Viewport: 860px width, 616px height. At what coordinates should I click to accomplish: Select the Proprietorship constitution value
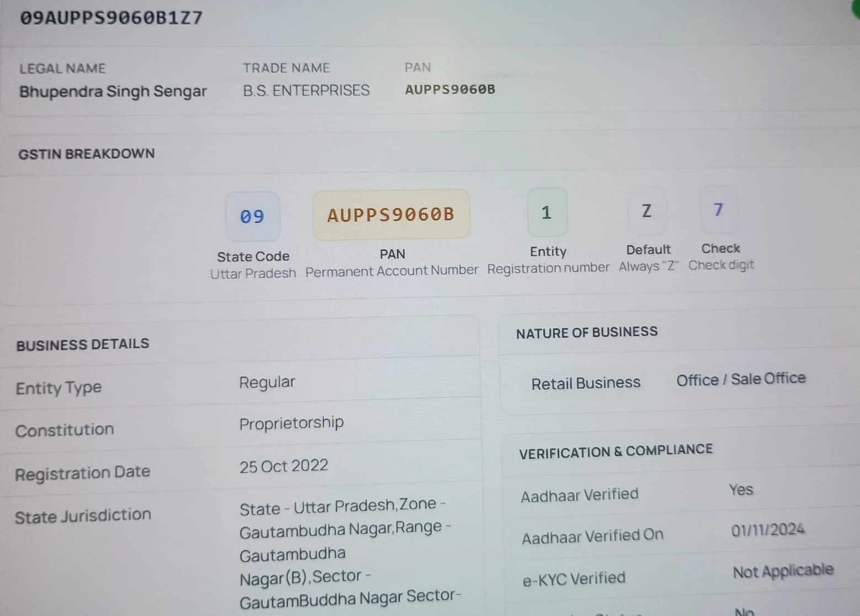pos(291,423)
